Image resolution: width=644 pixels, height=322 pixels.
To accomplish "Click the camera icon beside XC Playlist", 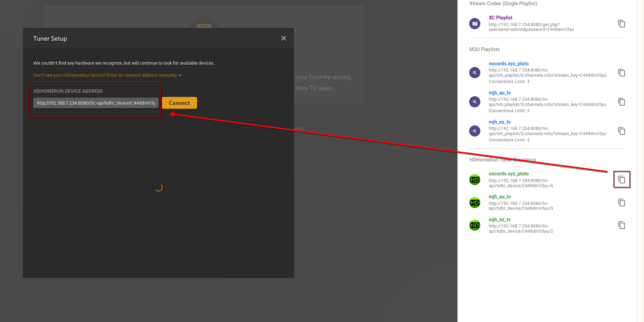I will coord(474,24).
